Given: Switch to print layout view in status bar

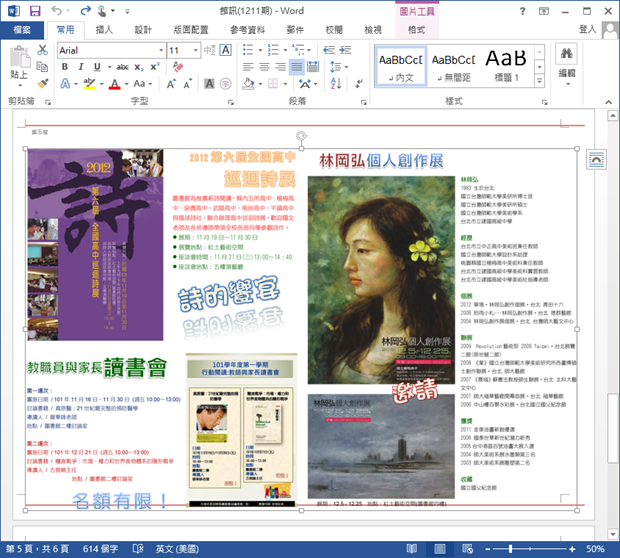Looking at the screenshot, I should point(440,549).
